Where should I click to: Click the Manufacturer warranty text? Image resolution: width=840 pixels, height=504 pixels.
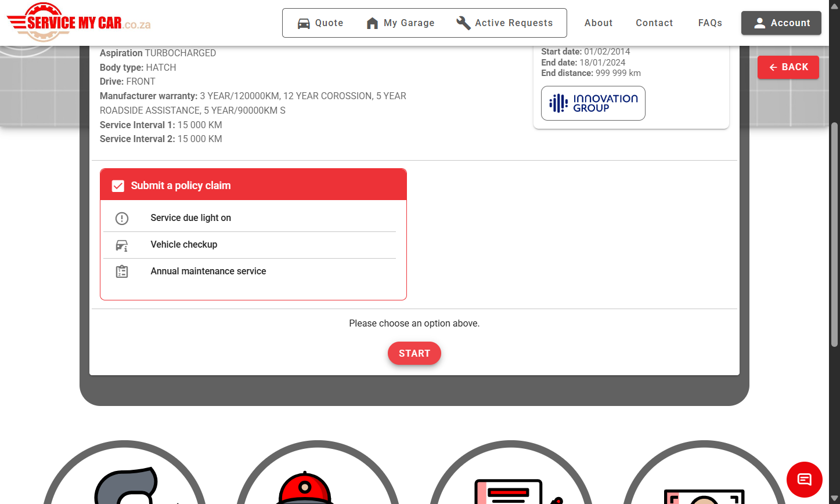tap(253, 103)
